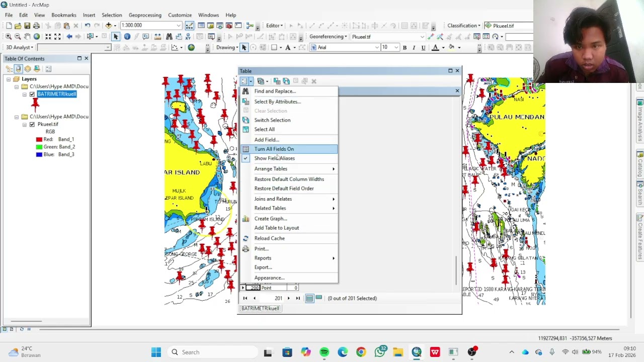The image size is (644, 362).
Task: Open the Georeferencing layer Pkueel.tif dropdown
Action: point(422,37)
